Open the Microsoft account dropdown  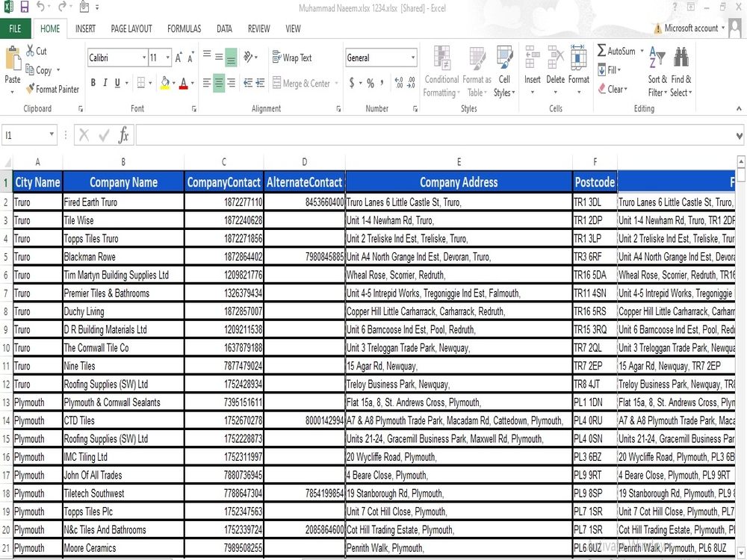[723, 28]
